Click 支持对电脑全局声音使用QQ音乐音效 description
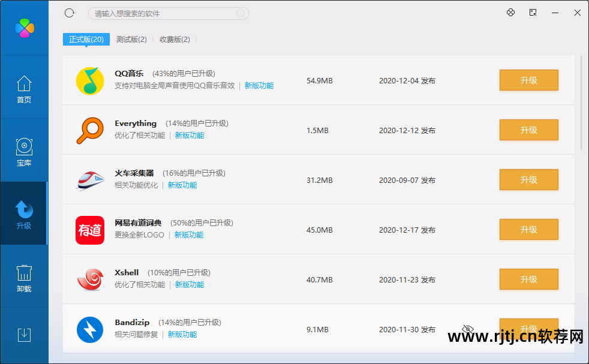This screenshot has height=364, width=589. tap(175, 86)
